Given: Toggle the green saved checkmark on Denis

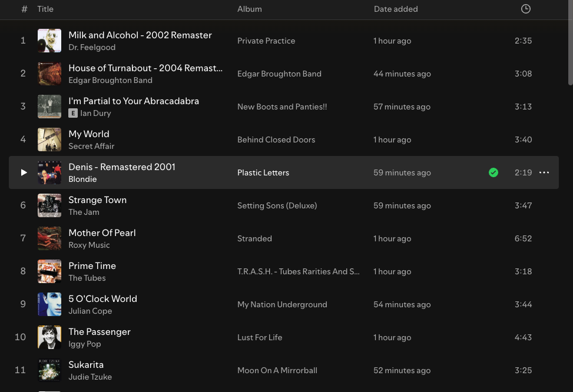Looking at the screenshot, I should tap(493, 172).
